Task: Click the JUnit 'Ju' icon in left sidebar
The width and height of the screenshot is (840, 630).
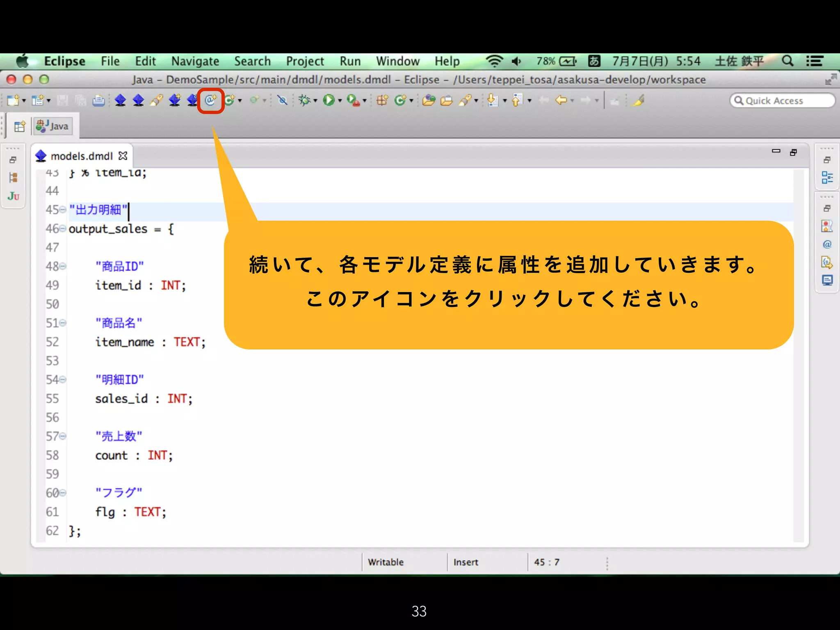Action: (x=13, y=196)
